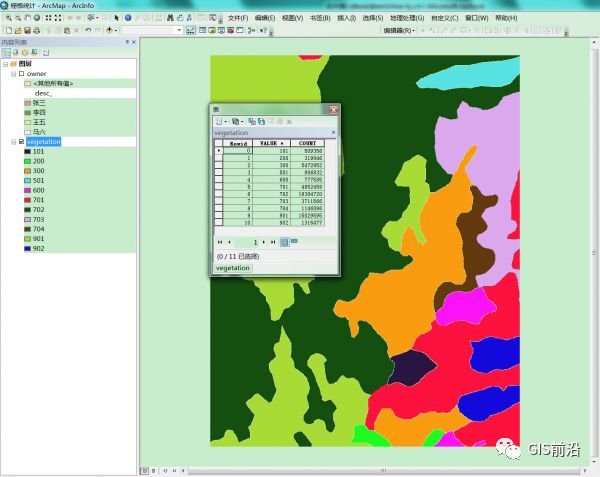Uncheck the vegetation layer checkbox
The width and height of the screenshot is (600, 477).
(21, 142)
